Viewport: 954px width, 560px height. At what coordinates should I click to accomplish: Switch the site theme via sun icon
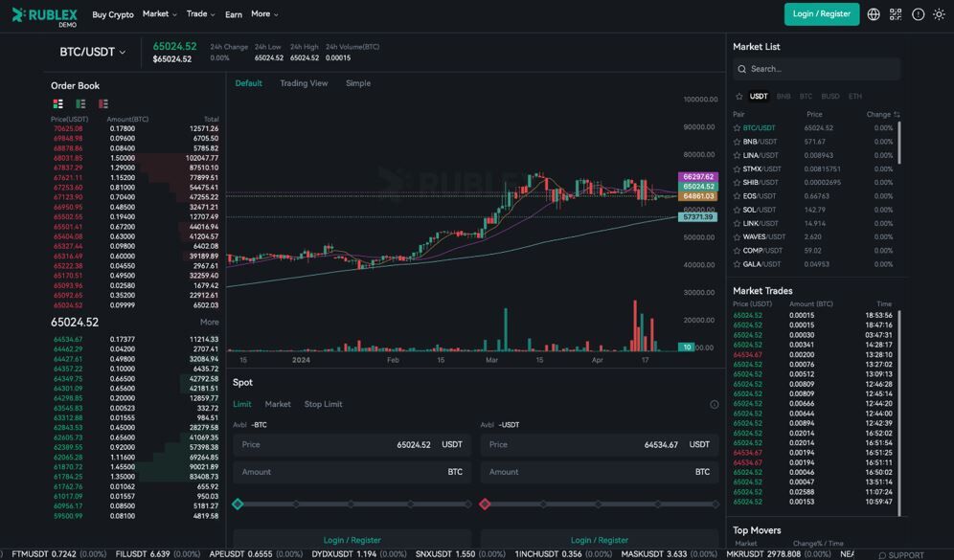pos(939,13)
